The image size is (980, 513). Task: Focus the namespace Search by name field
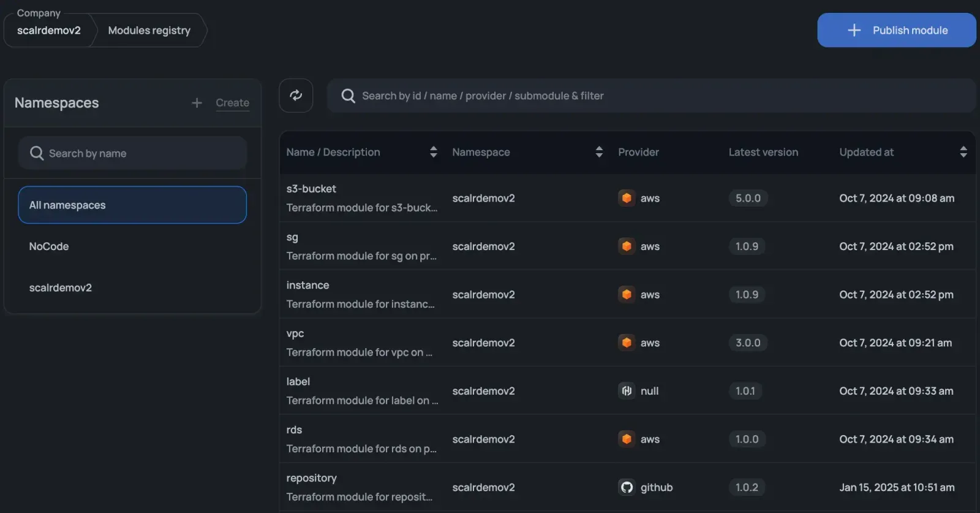tap(141, 153)
